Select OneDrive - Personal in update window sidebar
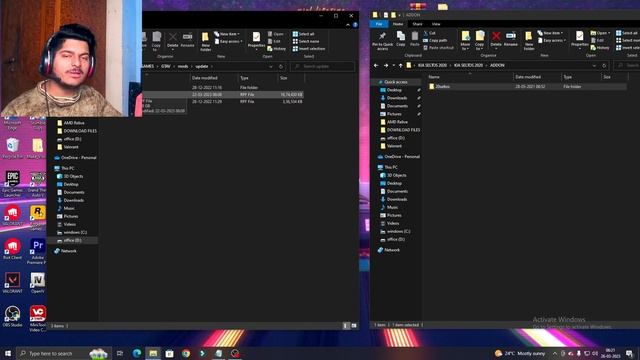This screenshot has width=640, height=360. [75, 158]
